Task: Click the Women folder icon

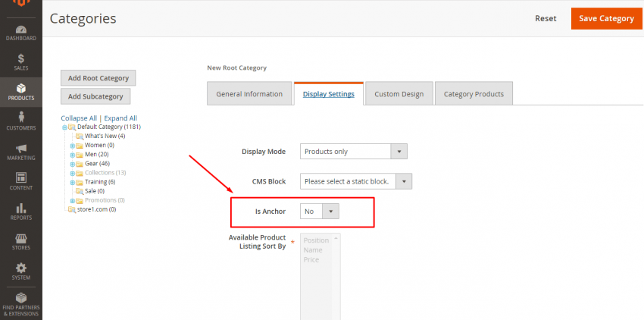Action: [x=80, y=145]
